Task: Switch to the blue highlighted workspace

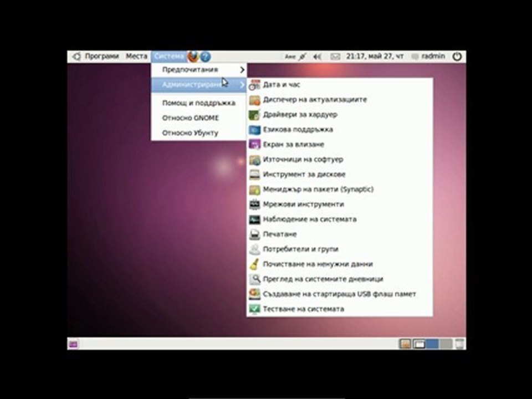Action: pos(432,344)
